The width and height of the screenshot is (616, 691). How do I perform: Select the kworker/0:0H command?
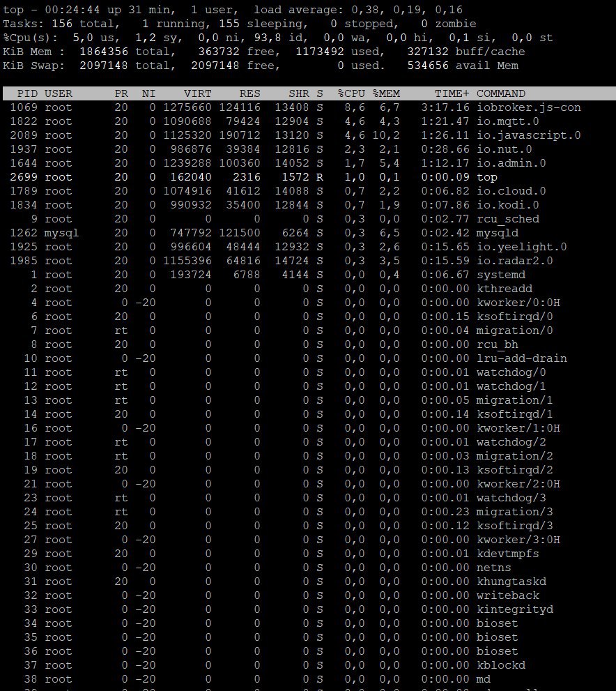(518, 303)
